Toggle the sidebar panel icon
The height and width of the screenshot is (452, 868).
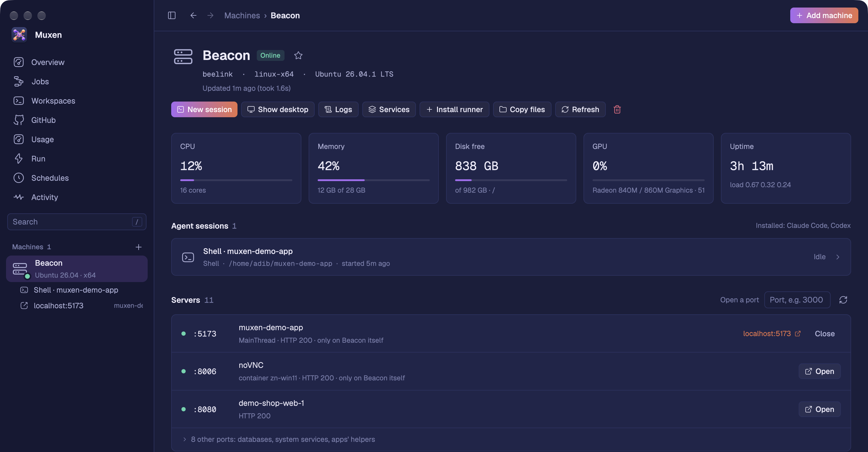[x=171, y=15]
